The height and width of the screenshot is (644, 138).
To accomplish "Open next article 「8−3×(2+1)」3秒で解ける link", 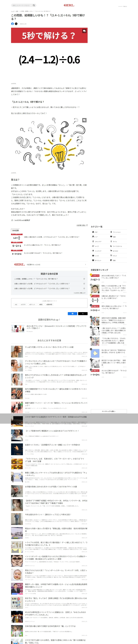I will click(x=43, y=253).
